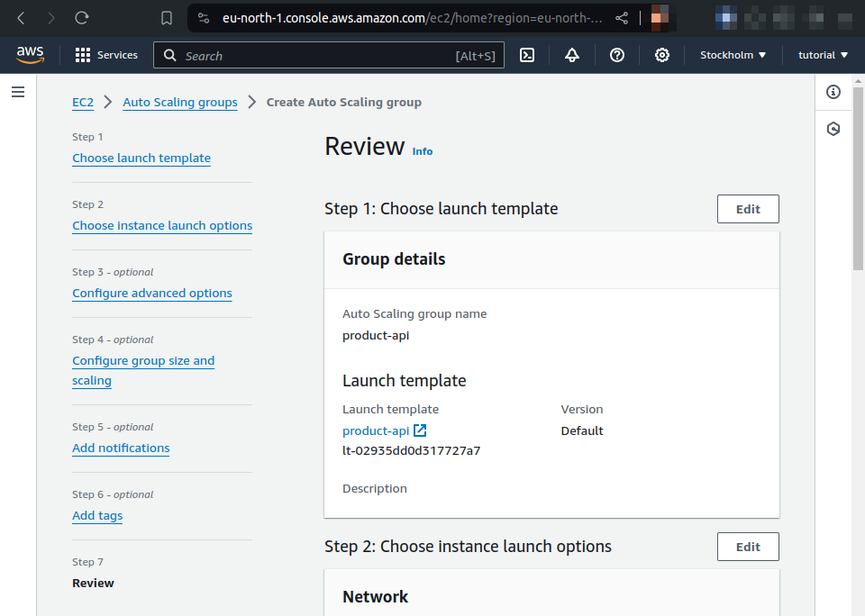The image size is (865, 616).
Task: Open the hexagon diagnostics icon on right rail
Action: click(833, 129)
